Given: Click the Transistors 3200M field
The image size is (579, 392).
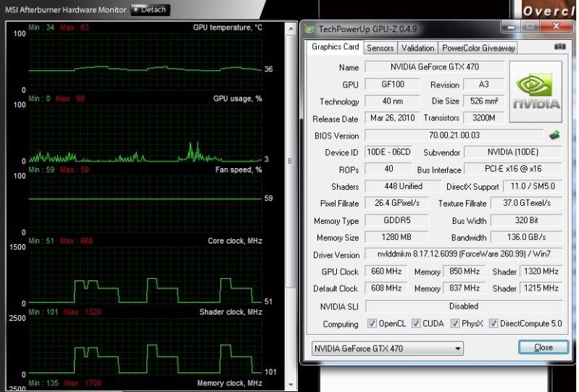Looking at the screenshot, I should [x=484, y=118].
